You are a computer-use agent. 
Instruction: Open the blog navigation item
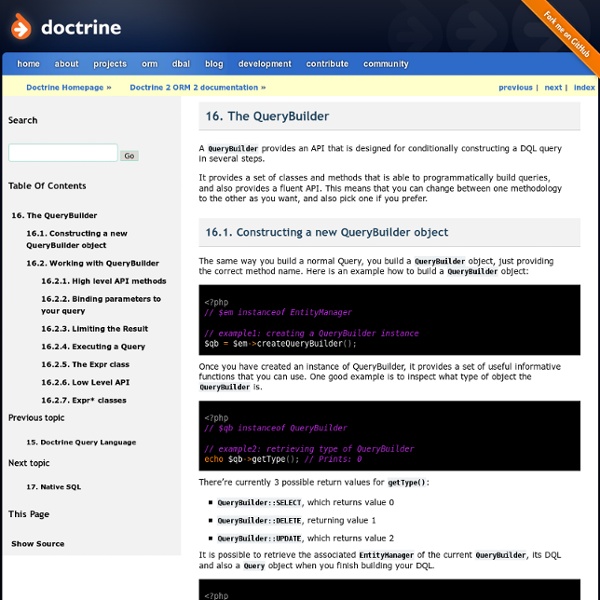214,64
